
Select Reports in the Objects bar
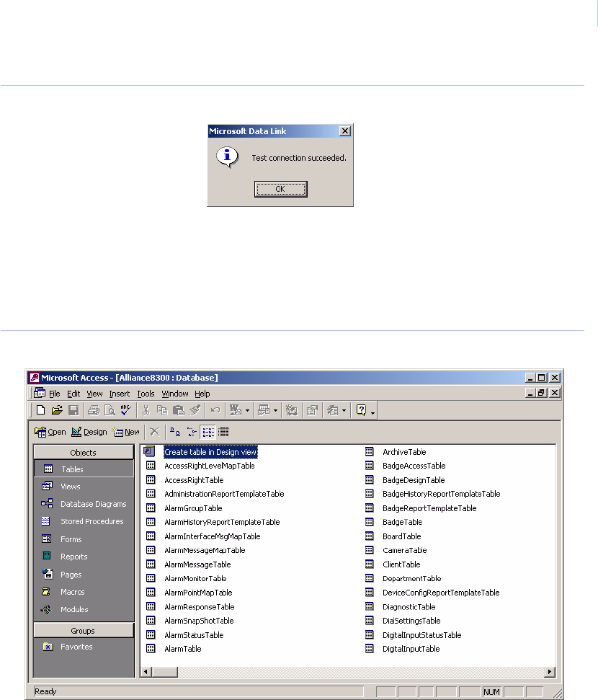73,557
